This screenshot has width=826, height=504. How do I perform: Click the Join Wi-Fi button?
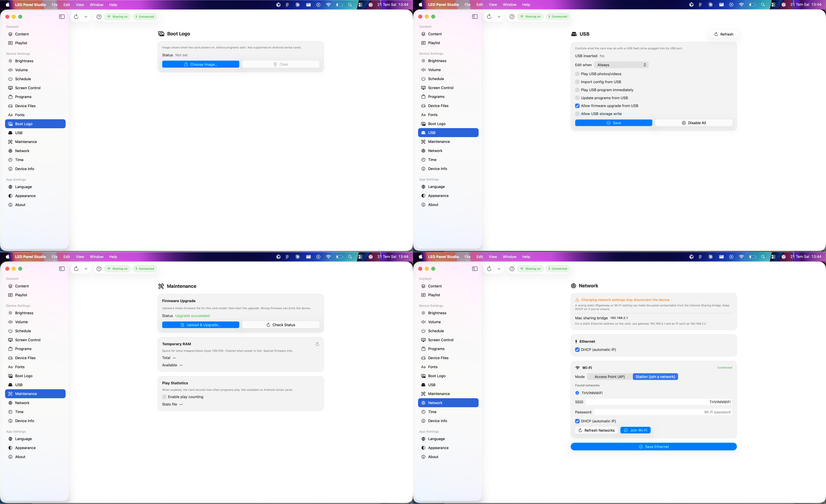pyautogui.click(x=635, y=430)
